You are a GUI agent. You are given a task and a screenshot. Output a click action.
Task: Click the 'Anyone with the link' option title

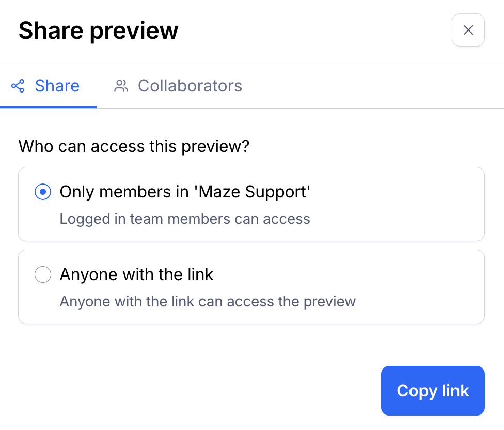coord(136,274)
